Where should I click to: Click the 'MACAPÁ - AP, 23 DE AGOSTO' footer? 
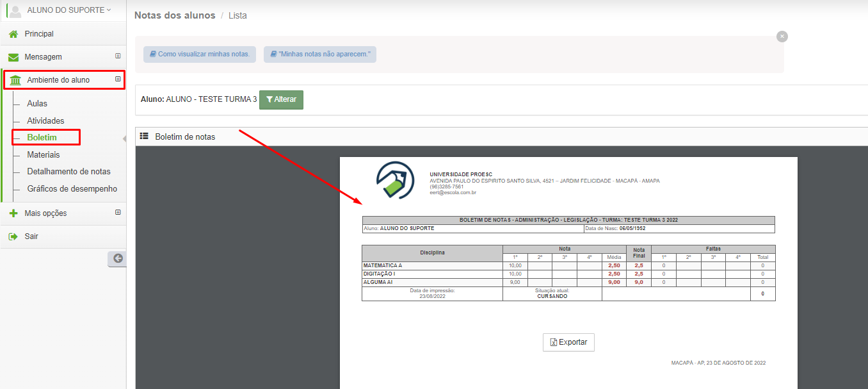click(x=718, y=363)
